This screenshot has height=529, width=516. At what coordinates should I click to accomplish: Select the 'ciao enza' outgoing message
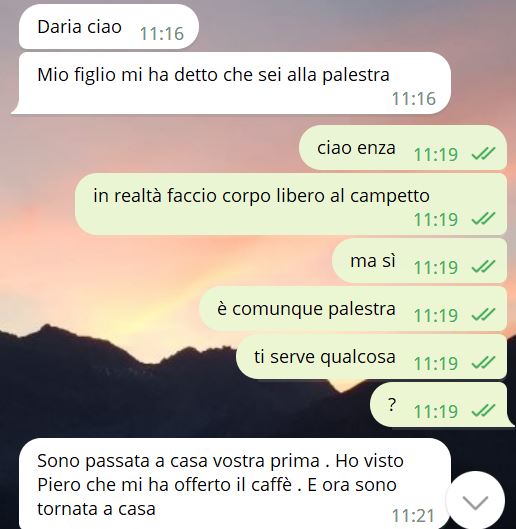point(403,147)
